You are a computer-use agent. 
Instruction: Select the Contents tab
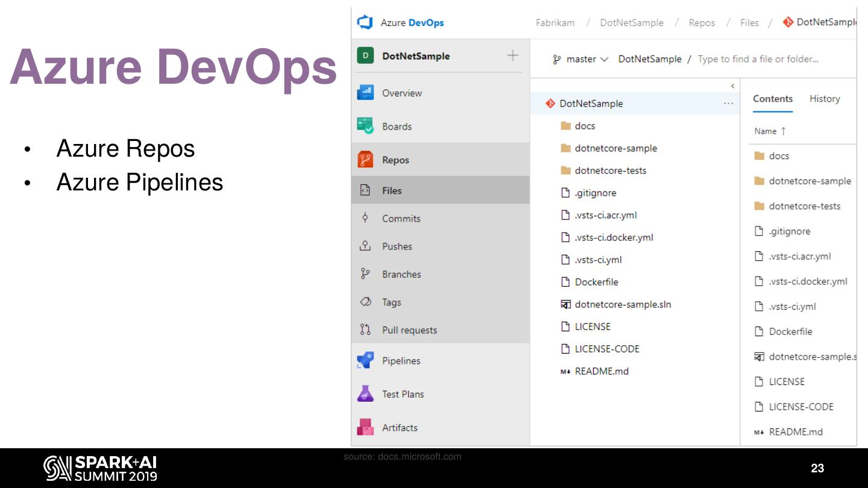click(x=772, y=99)
